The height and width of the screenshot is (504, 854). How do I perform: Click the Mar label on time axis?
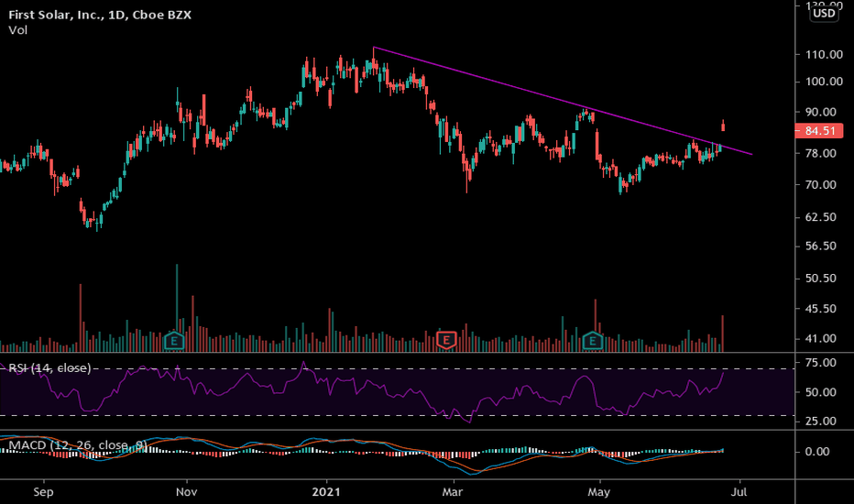click(x=452, y=492)
